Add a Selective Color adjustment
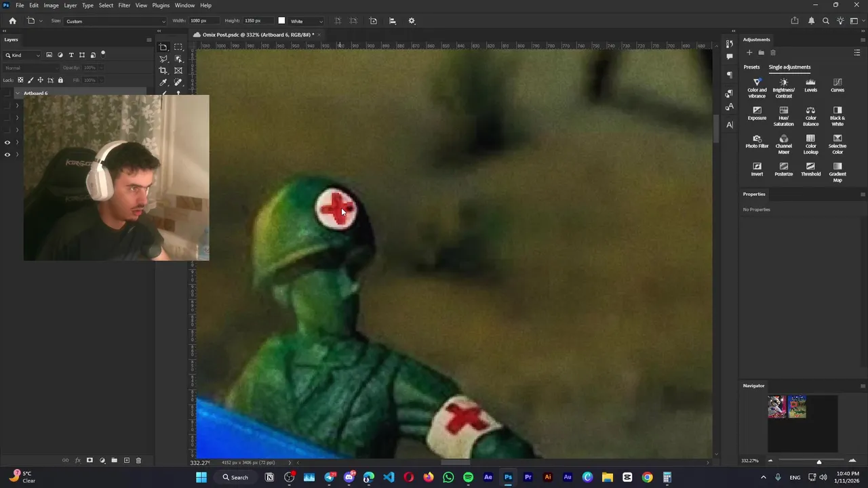 click(837, 144)
